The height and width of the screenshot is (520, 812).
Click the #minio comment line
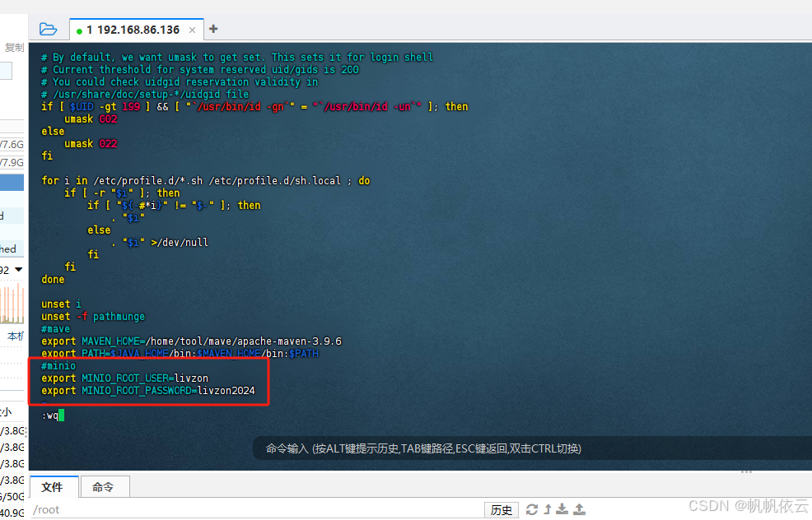(58, 366)
